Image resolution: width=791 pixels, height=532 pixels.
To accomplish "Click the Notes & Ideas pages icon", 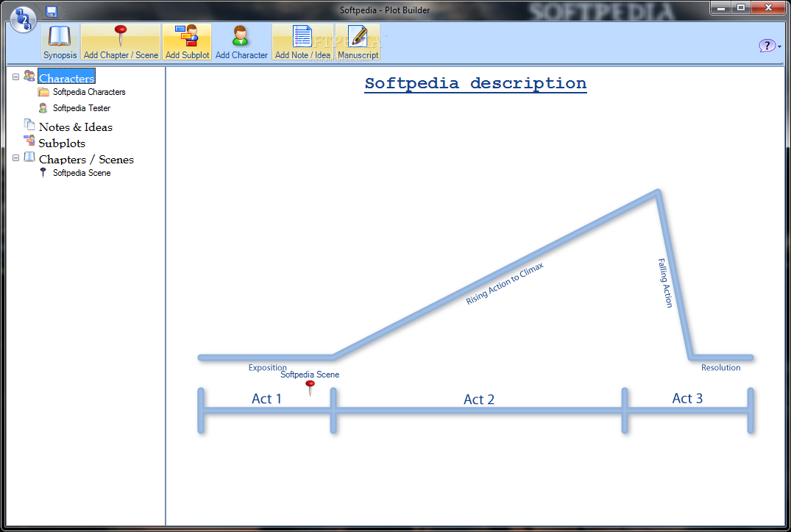I will (x=29, y=124).
